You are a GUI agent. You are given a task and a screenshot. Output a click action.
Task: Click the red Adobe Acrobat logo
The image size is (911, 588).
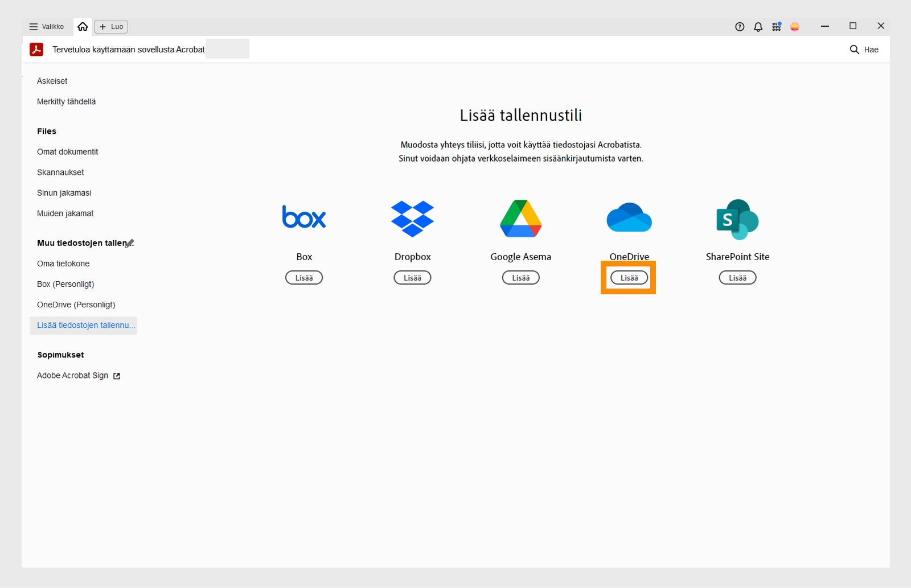point(36,49)
